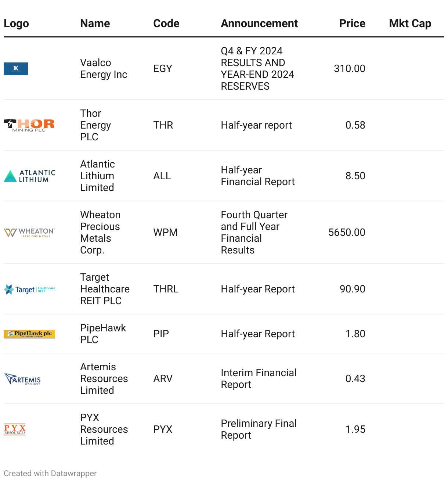Select the Code column header
Viewport: 448px width, 482px height.
(166, 24)
